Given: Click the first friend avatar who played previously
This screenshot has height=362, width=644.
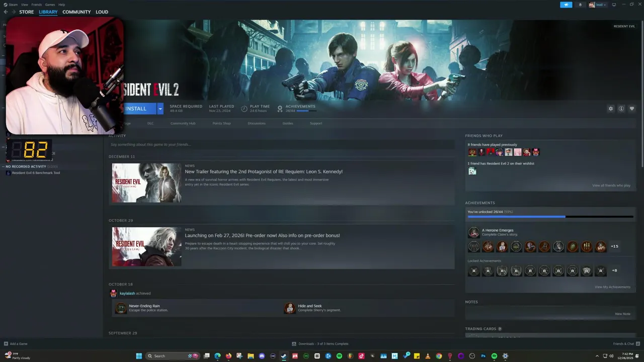Looking at the screenshot, I should click(472, 152).
